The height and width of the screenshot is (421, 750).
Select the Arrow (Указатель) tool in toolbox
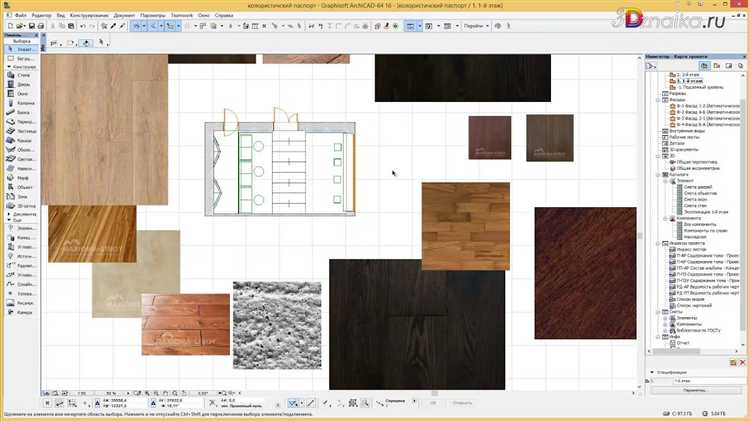coord(21,49)
